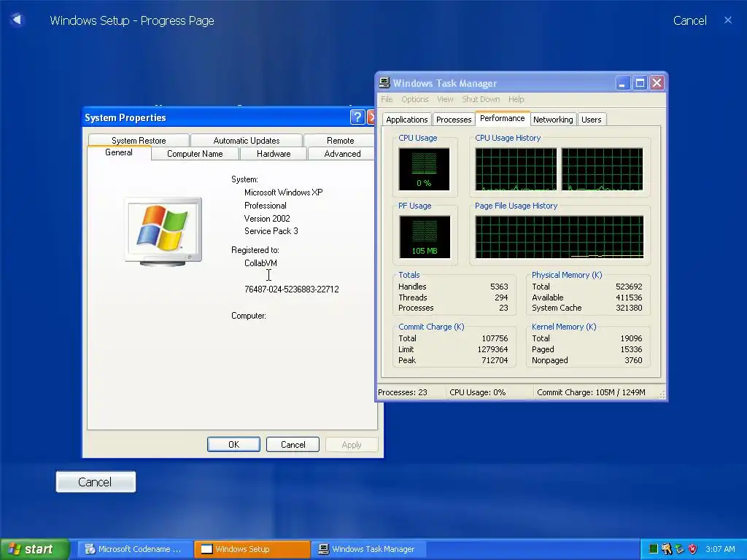The height and width of the screenshot is (560, 747).
Task: Open Task Manager File menu
Action: pos(387,99)
